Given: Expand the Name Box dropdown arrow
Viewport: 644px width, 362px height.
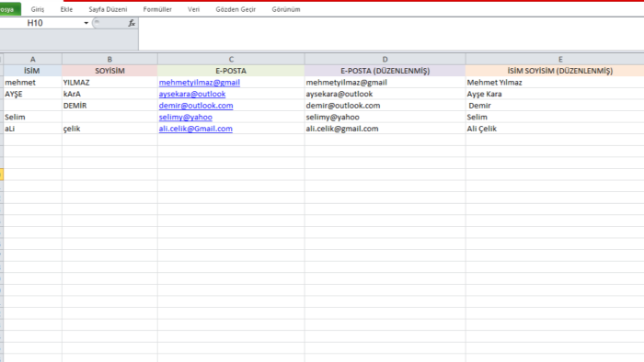Looking at the screenshot, I should tap(86, 23).
